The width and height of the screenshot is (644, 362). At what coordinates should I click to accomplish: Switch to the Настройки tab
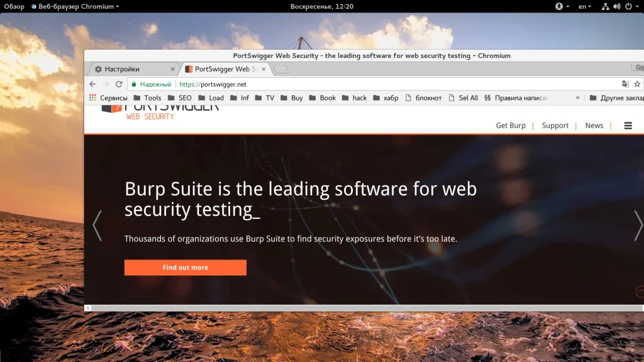[x=132, y=69]
